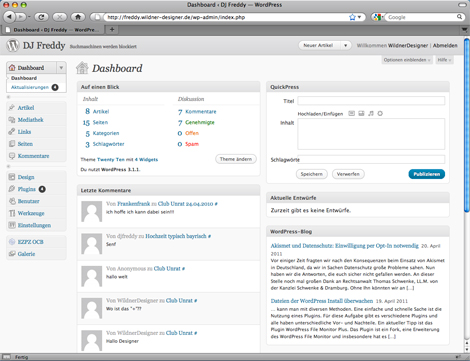Image resolution: width=470 pixels, height=361 pixels.
Task: Go to browser Home icon
Action: click(78, 17)
